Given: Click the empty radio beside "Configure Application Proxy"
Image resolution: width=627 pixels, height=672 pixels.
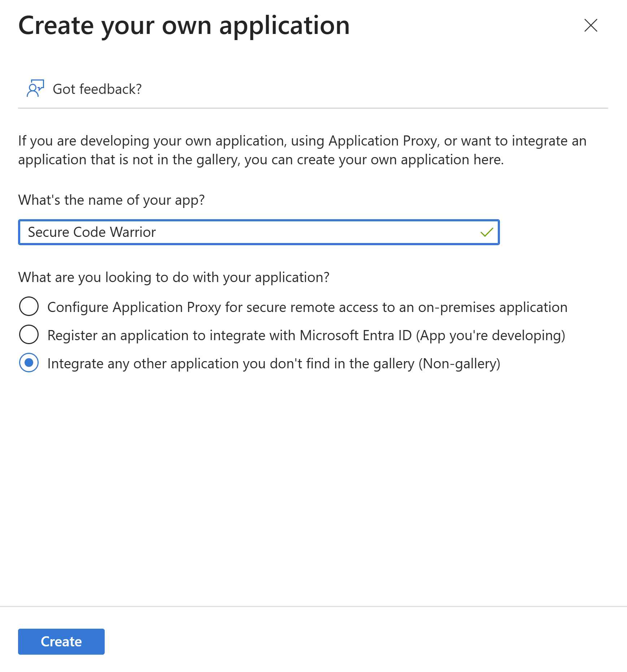Looking at the screenshot, I should click(x=29, y=307).
